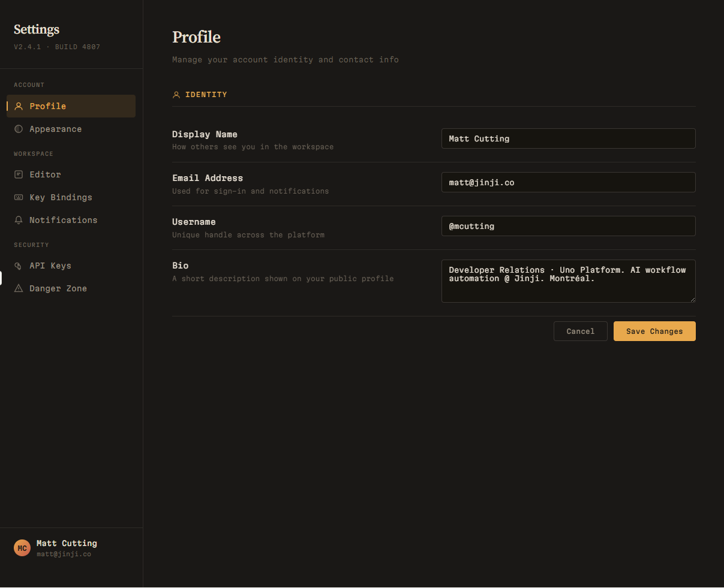Open the Notifications settings page

63,220
